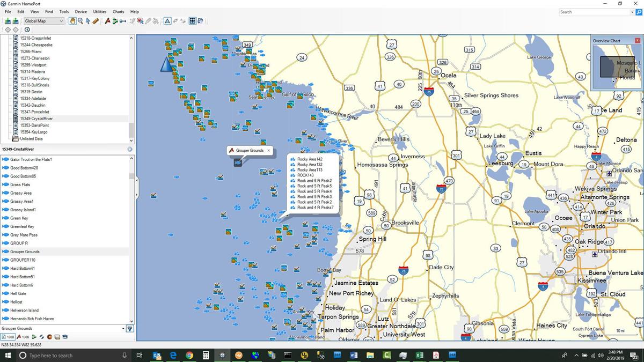Show all 1308 items filter
The image size is (644, 362).
pos(8,337)
